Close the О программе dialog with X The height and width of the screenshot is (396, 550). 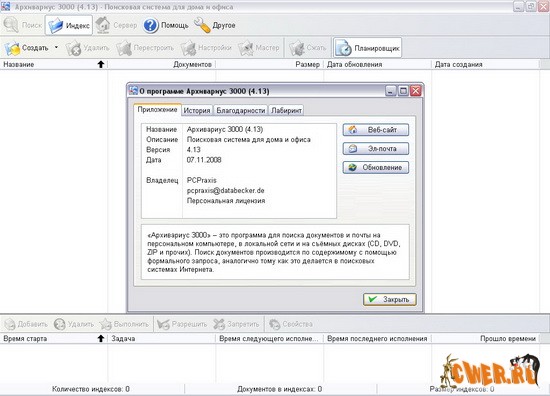tap(416, 91)
